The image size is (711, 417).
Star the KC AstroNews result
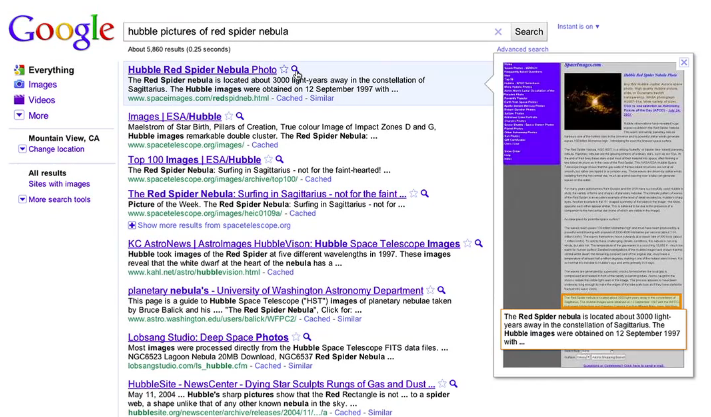pos(468,243)
